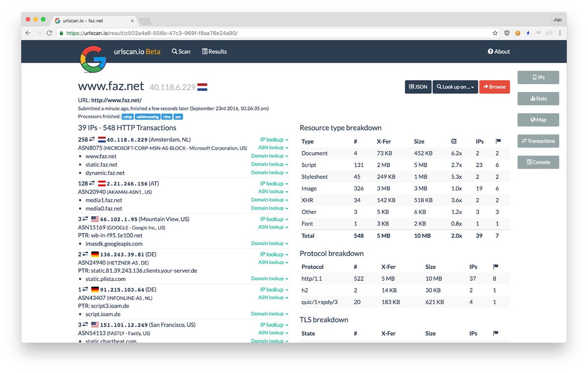Open the Results section from the navbar

[214, 51]
